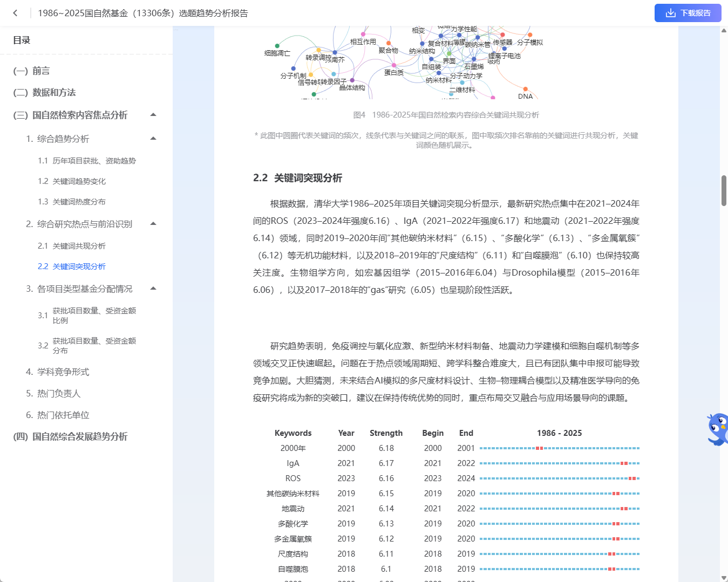Collapse the 国自然检索内容焦点分析 section
Viewport: 728px width, 582px height.
tap(153, 115)
